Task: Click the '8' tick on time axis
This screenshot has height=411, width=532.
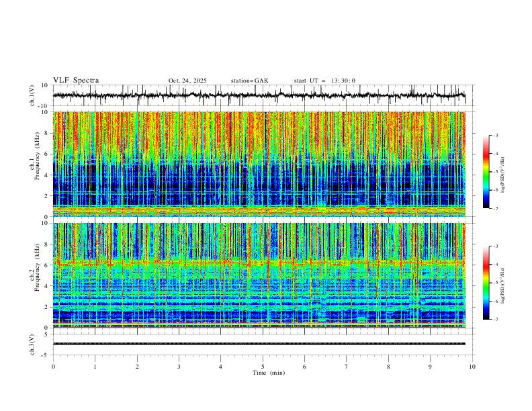Action: pos(388,367)
